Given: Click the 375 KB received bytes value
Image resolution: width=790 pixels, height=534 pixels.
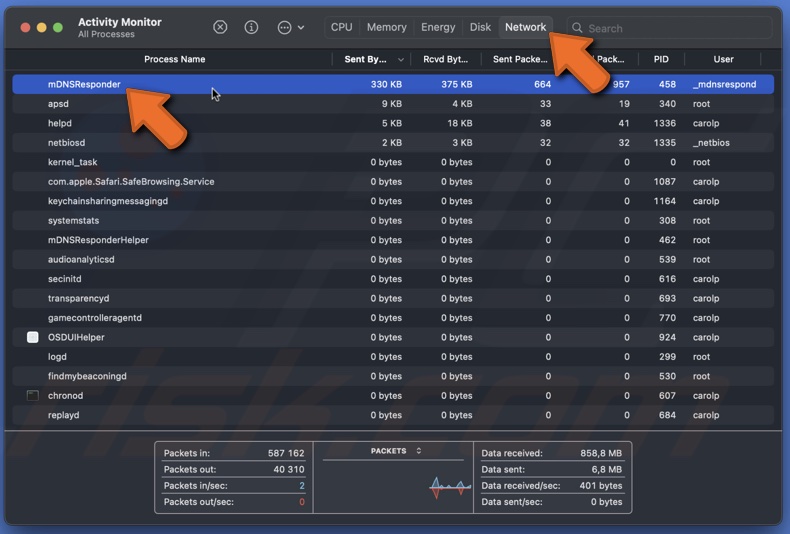Looking at the screenshot, I should coord(456,84).
